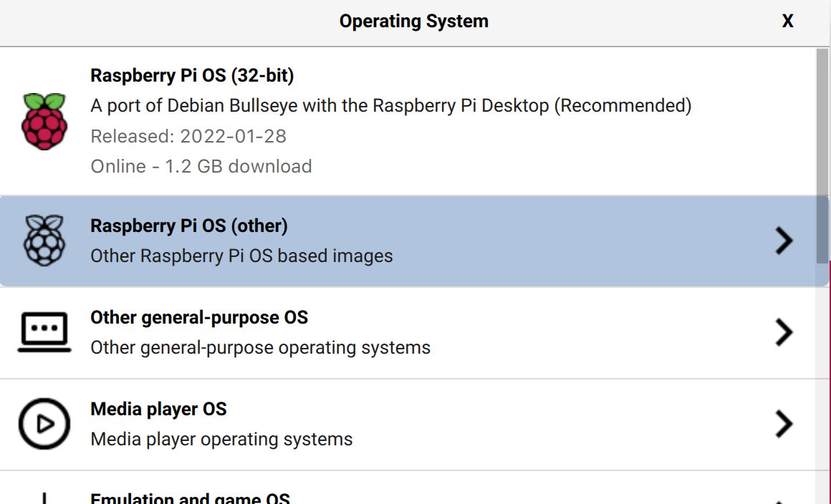Screen dimensions: 831x504
Task: Click 'Online - 1.2 GB download' text
Action: pos(201,167)
